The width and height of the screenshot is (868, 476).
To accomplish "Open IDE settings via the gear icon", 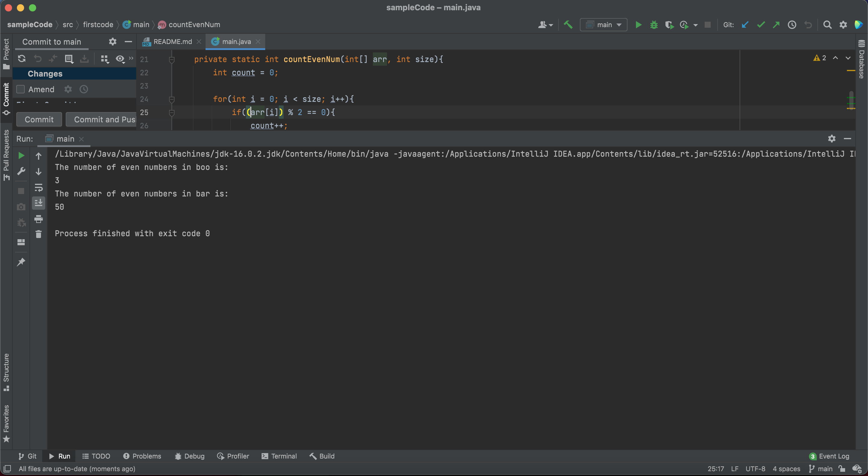I will click(x=843, y=25).
